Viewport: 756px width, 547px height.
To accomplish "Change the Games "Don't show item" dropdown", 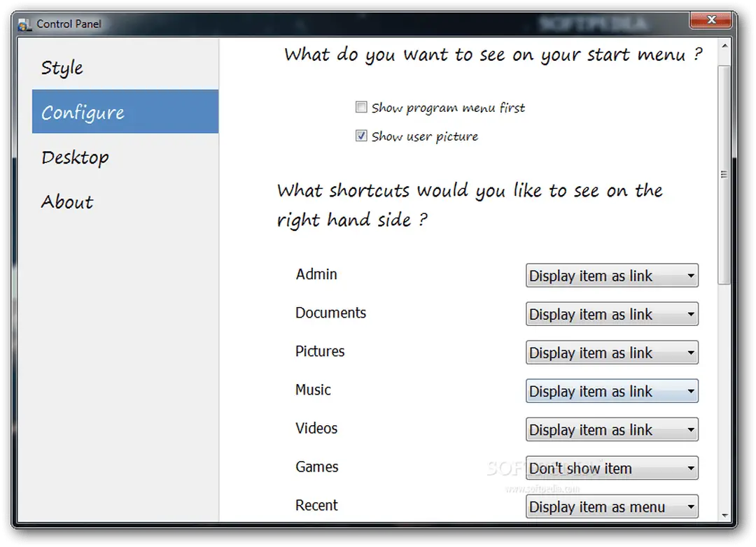I will click(x=611, y=468).
